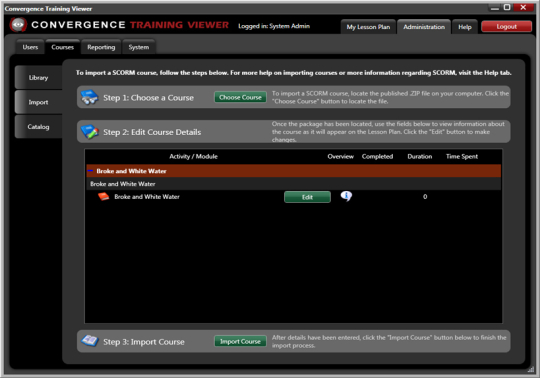Open the Reporting tab

tap(101, 47)
